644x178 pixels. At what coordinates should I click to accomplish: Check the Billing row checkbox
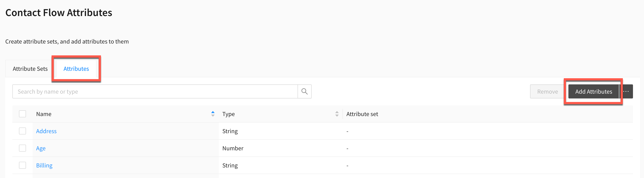[22, 165]
